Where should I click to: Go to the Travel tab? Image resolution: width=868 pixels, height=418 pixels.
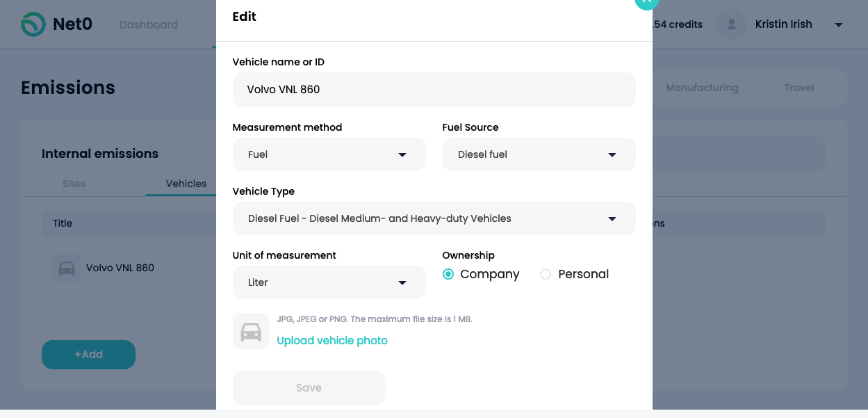click(799, 88)
